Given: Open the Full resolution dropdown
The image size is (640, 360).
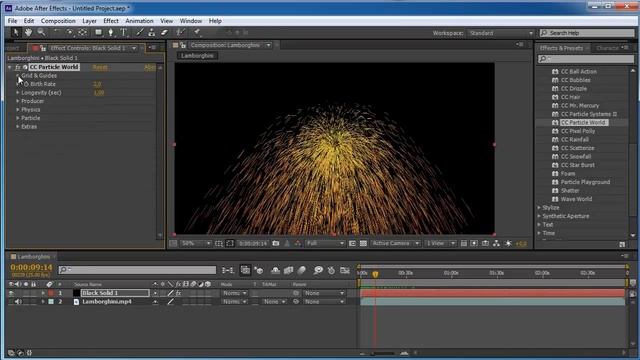Looking at the screenshot, I should (325, 243).
